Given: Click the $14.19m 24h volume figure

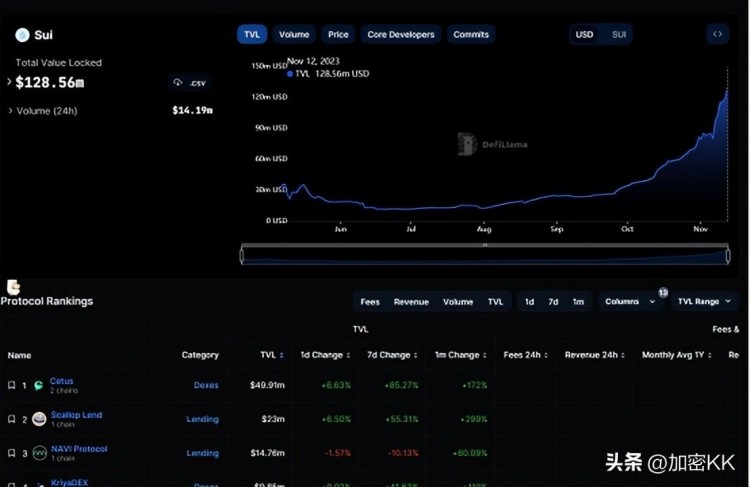Looking at the screenshot, I should tap(192, 111).
